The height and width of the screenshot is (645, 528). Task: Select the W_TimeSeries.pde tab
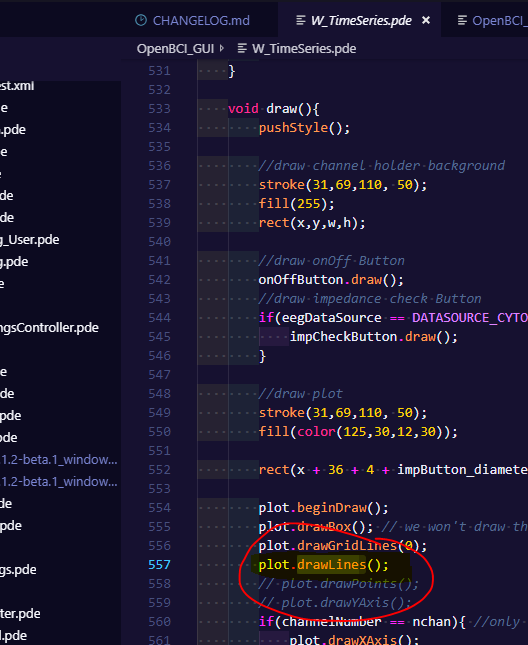[361, 20]
